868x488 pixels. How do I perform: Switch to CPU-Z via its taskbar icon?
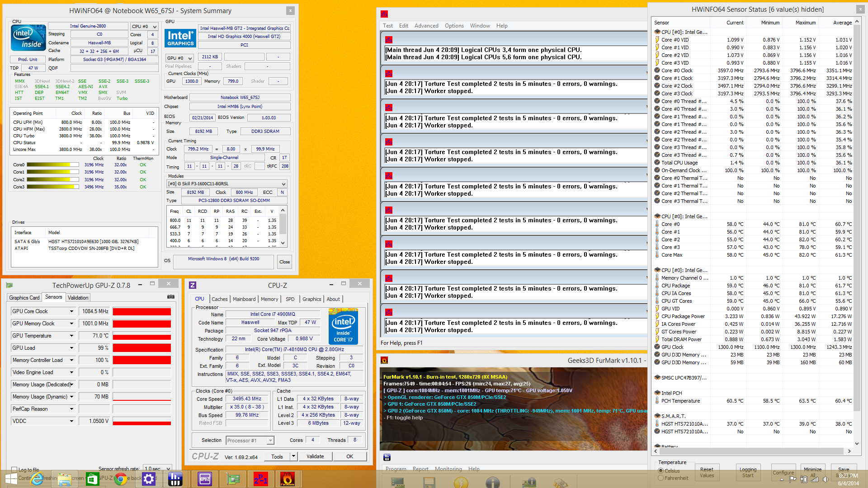[205, 479]
